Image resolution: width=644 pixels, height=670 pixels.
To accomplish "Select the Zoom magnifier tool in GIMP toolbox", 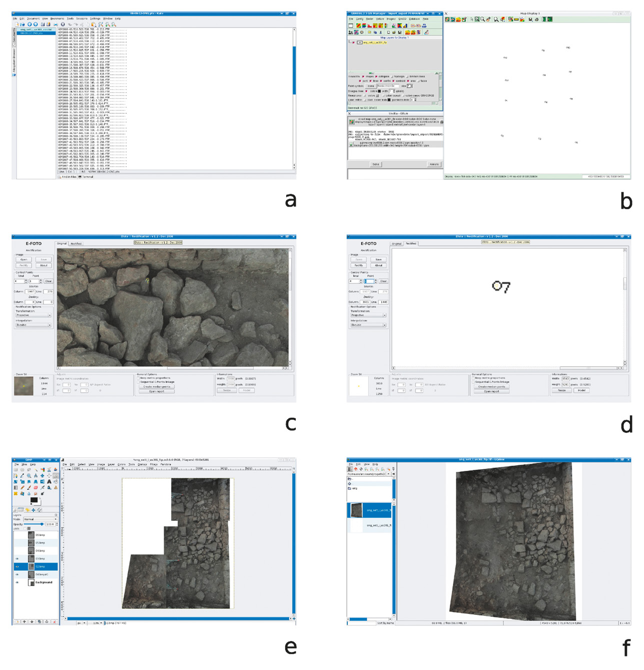I will click(29, 475).
